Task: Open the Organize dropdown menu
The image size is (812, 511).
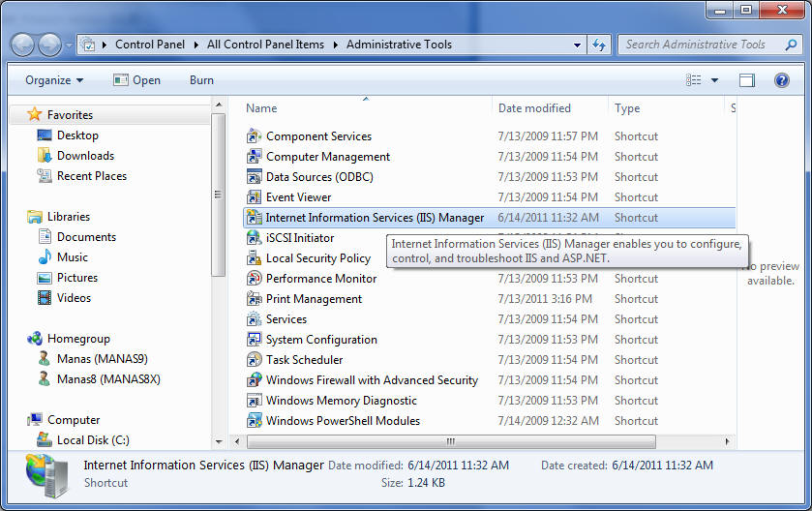Action: coord(54,80)
